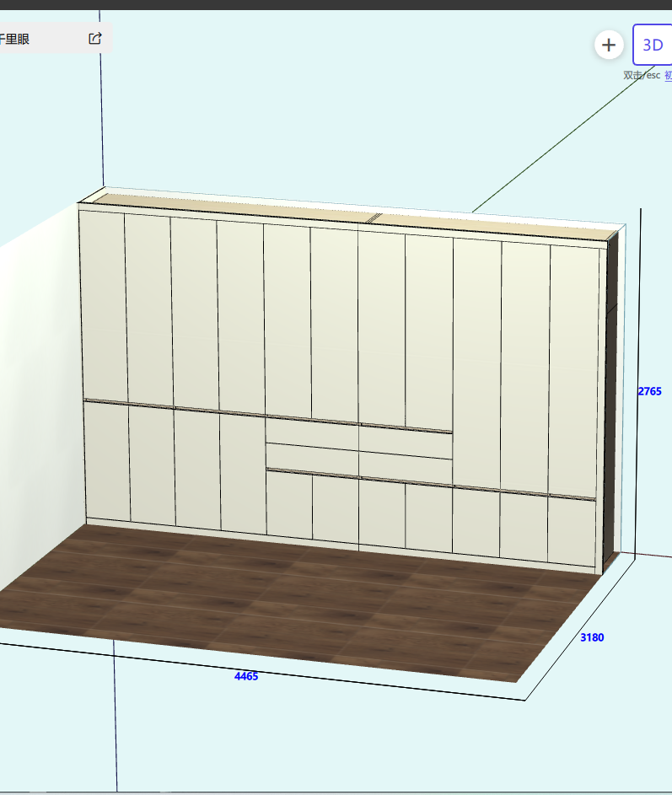Click the 4465 width dimension label
The height and width of the screenshot is (795, 672).
(246, 676)
